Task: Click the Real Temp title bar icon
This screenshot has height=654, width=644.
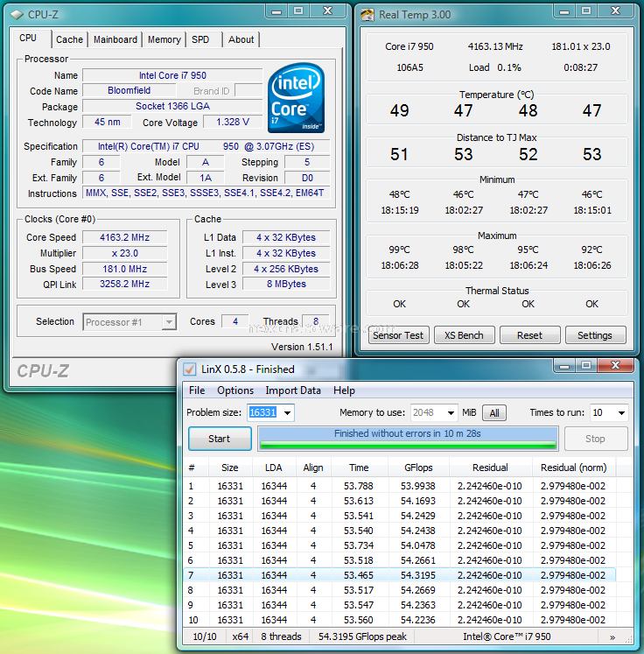Action: [x=367, y=15]
